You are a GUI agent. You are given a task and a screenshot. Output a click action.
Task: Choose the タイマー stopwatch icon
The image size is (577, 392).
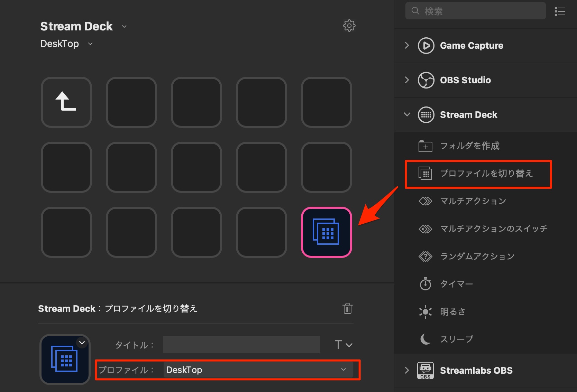425,284
